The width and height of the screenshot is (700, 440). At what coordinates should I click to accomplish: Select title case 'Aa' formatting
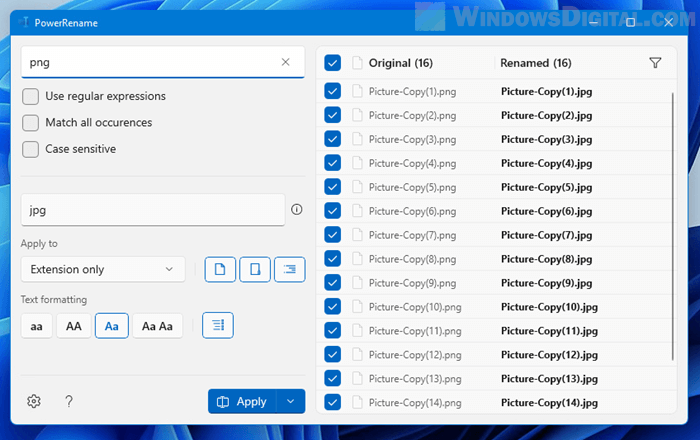coord(112,326)
